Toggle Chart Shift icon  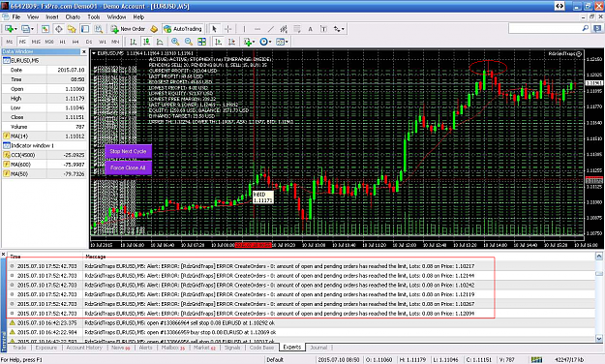point(232,42)
